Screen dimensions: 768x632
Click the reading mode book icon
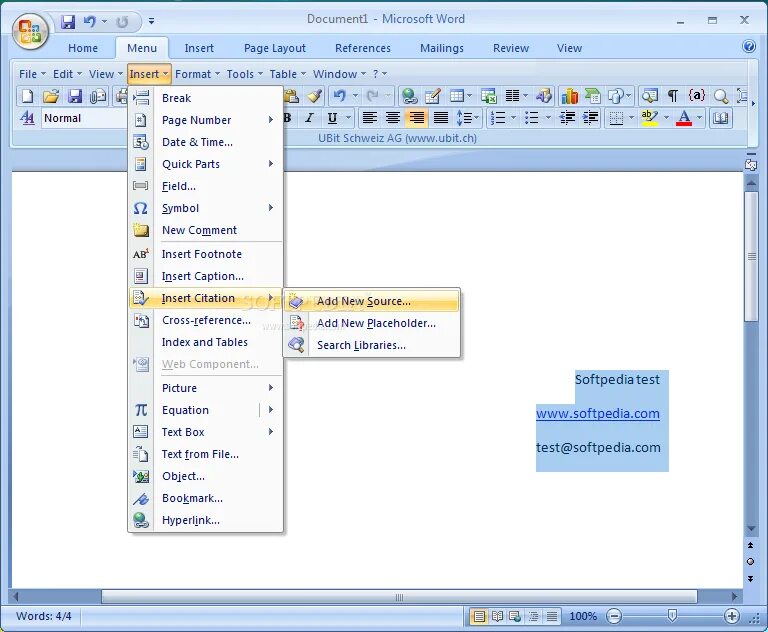coord(720,118)
